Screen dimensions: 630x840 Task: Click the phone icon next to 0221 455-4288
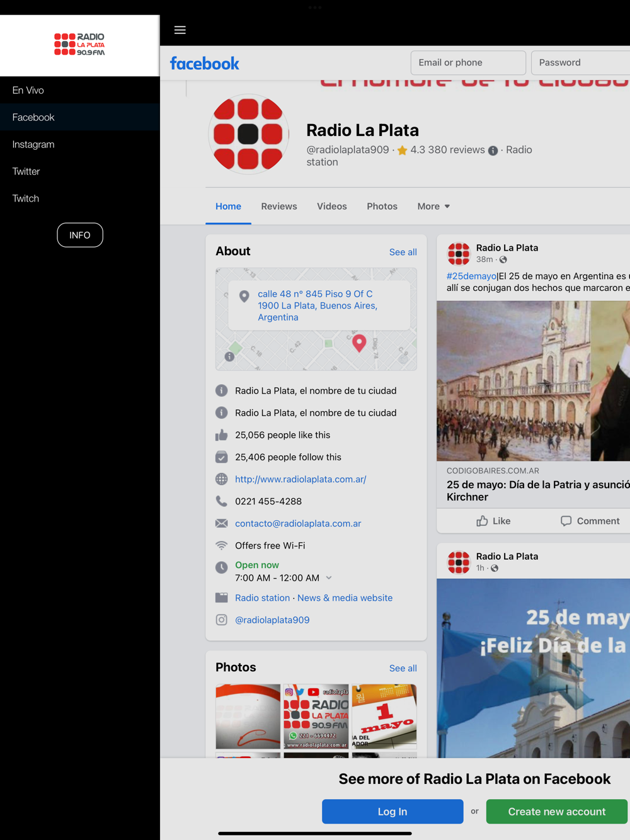[221, 501]
